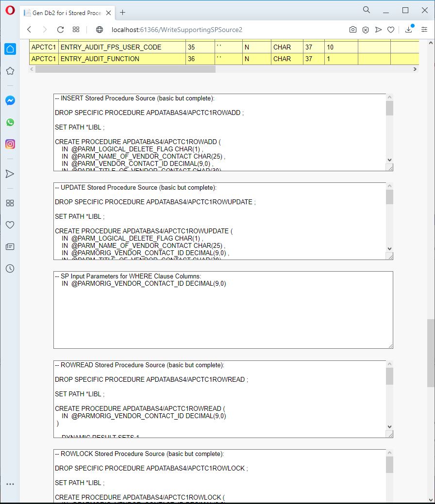This screenshot has height=504, width=435.
Task: Click N cell in ENTRY_AUDIT_FPS_USER_CODE row
Action: (x=257, y=47)
